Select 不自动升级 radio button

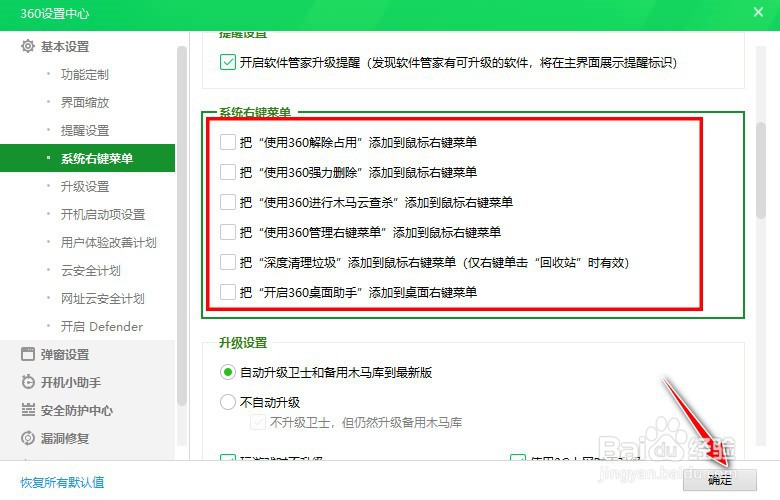[x=228, y=402]
